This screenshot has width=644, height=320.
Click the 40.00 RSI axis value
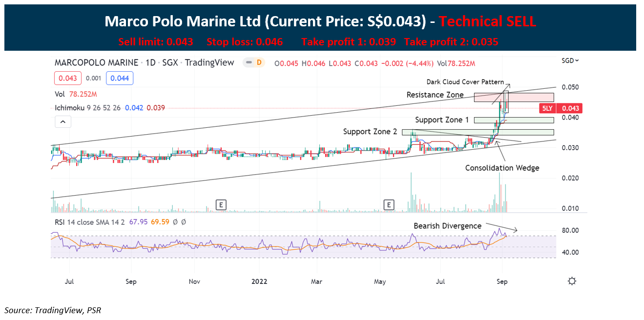[570, 252]
